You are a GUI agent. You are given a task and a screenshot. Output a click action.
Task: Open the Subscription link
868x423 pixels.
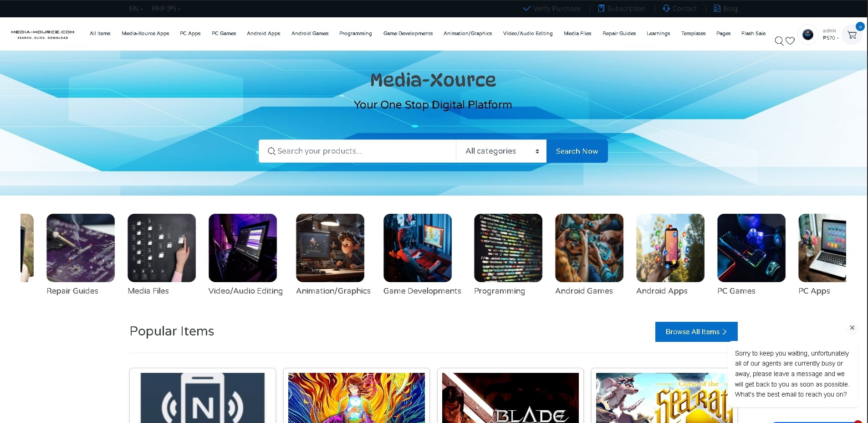[622, 9]
